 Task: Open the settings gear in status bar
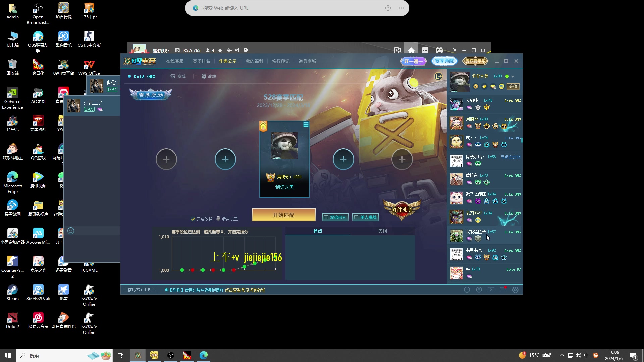point(515,290)
